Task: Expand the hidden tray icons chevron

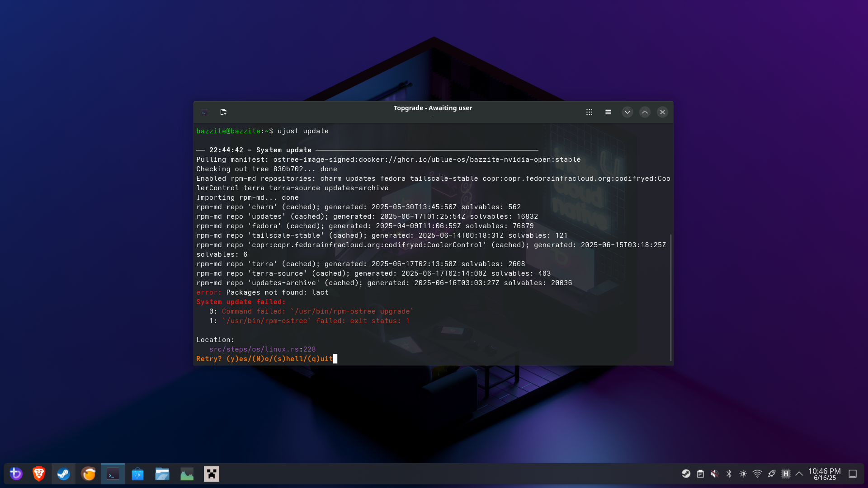Action: pyautogui.click(x=799, y=474)
